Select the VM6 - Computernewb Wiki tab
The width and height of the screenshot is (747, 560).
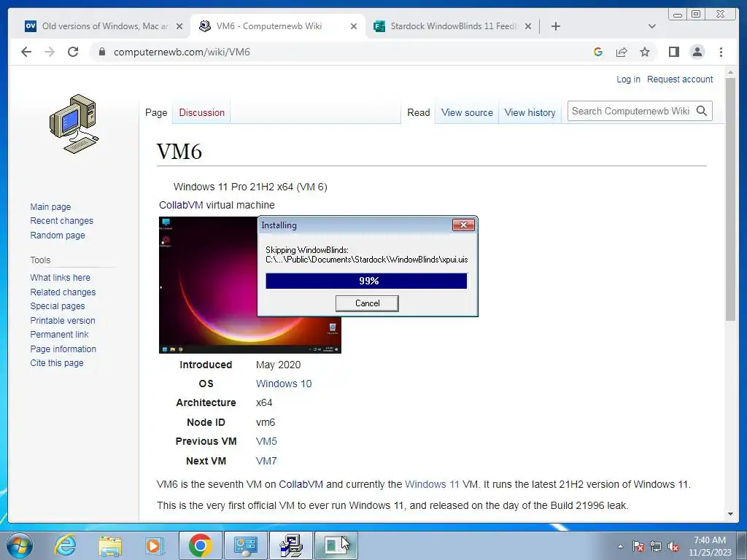tap(278, 26)
